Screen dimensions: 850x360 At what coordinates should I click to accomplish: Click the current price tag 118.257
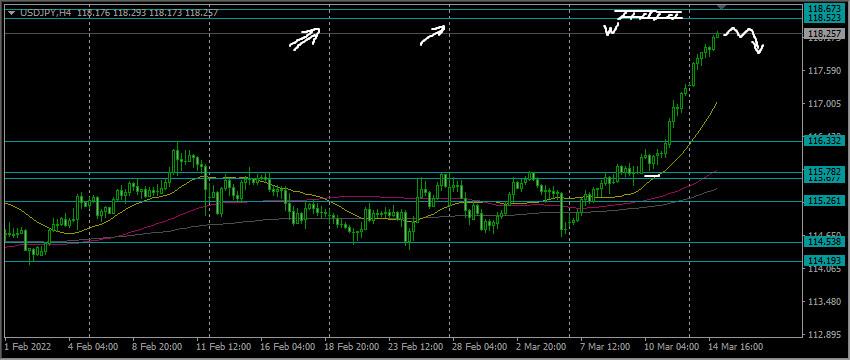point(824,34)
